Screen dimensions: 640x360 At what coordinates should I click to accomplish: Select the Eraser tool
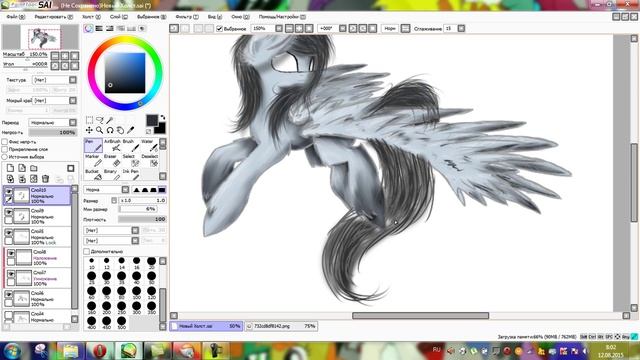click(x=112, y=160)
